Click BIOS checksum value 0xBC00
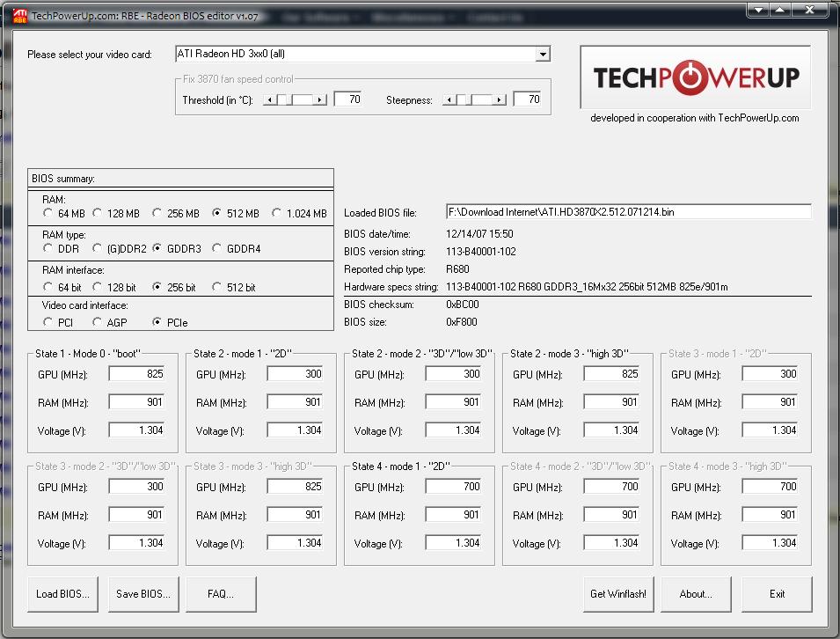The width and height of the screenshot is (840, 639). [463, 305]
